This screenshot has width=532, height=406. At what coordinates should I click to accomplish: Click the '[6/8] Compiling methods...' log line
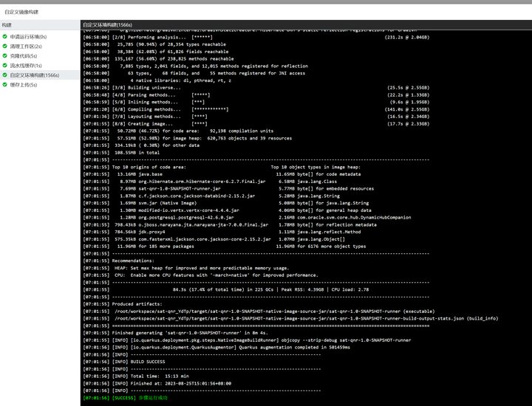click(256, 109)
